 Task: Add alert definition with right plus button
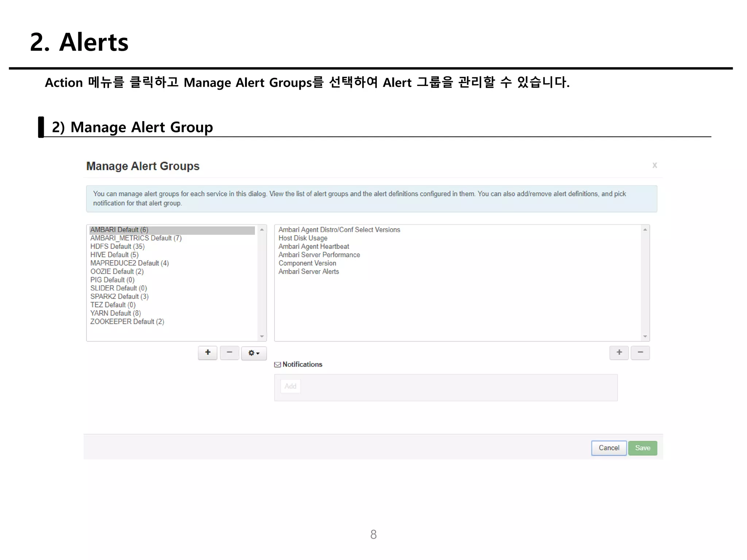click(619, 353)
